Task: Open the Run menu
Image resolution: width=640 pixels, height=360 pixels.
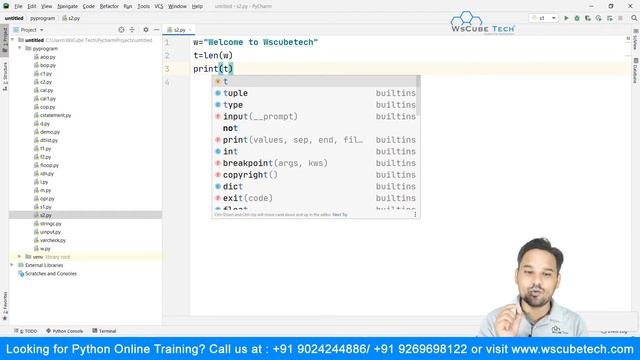Action: (x=128, y=7)
